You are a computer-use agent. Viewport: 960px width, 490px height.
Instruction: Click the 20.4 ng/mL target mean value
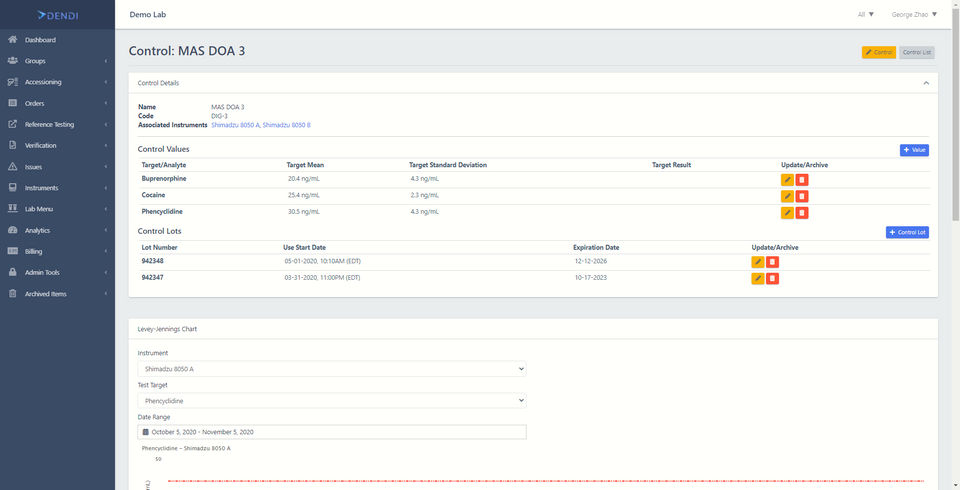304,179
